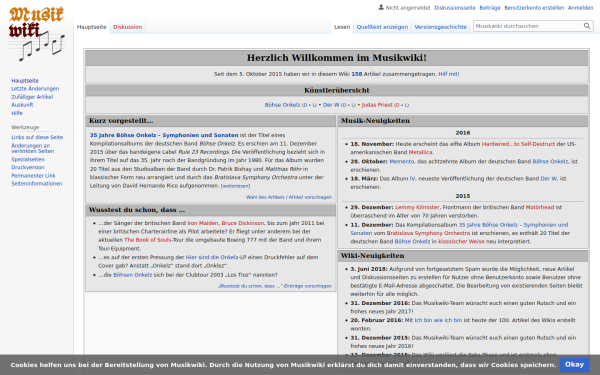Open the Iron Maiden link
This screenshot has height=375, width=600.
203,223
